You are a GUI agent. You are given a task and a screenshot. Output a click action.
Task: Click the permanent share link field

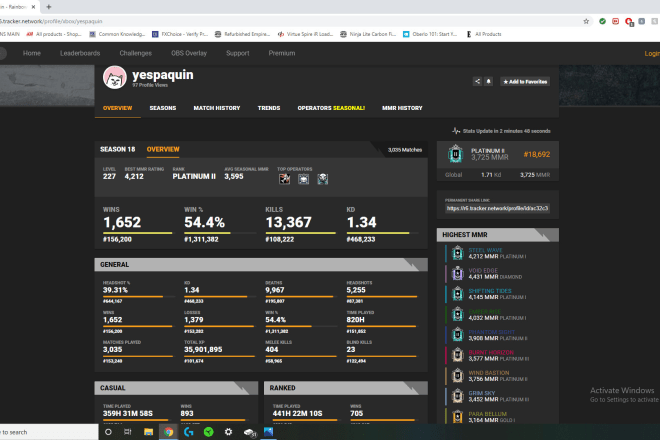click(497, 208)
